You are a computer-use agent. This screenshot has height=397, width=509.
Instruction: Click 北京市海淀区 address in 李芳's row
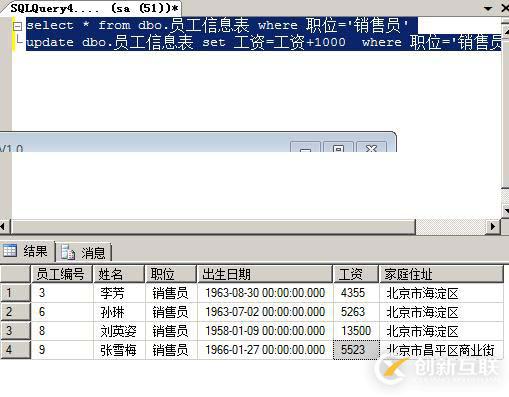(441, 293)
